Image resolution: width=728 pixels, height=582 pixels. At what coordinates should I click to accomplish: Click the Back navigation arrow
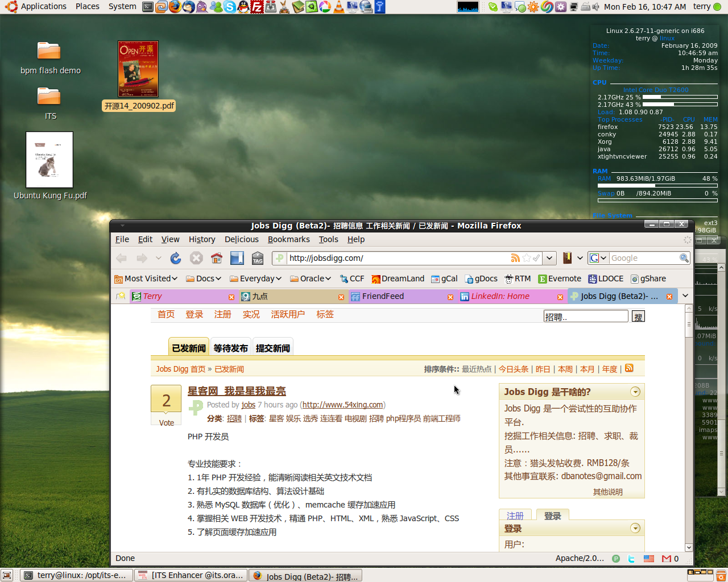121,258
